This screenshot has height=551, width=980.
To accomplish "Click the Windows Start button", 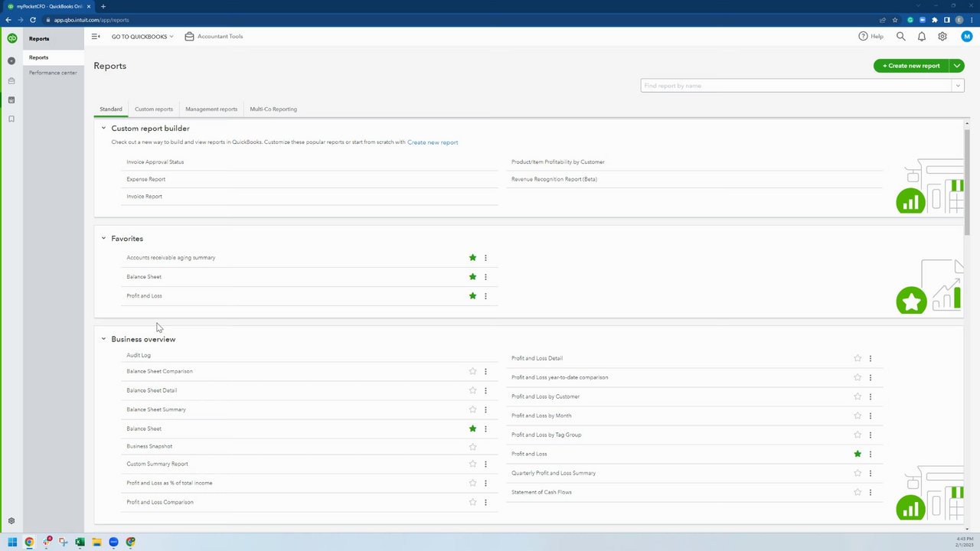I will point(12,542).
